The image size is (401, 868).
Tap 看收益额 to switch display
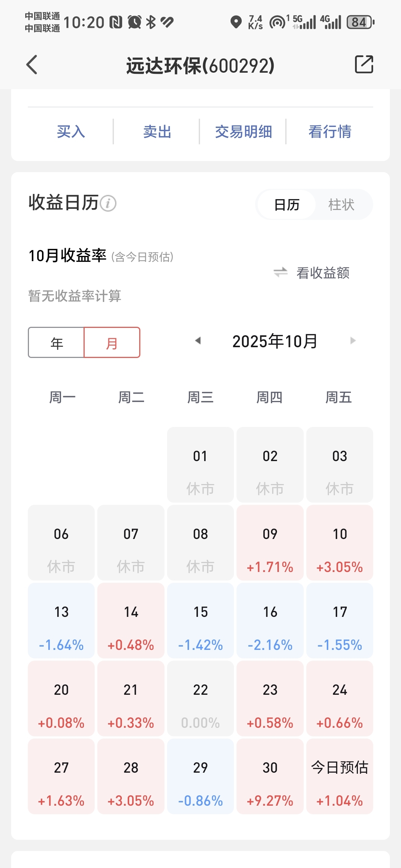pyautogui.click(x=322, y=273)
